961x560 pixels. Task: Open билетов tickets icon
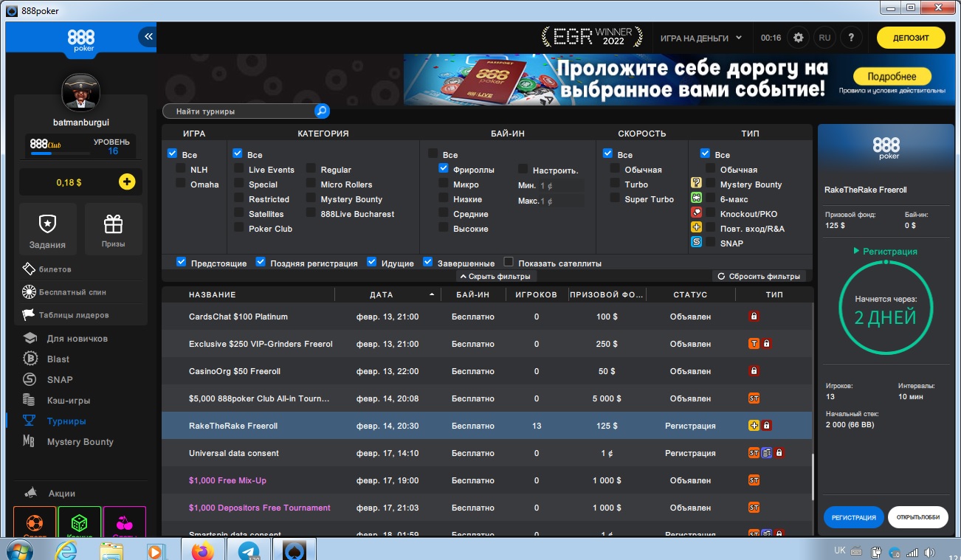click(x=29, y=269)
